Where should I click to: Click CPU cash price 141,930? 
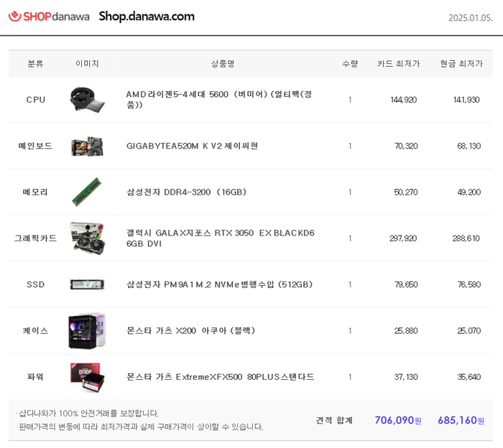click(466, 100)
